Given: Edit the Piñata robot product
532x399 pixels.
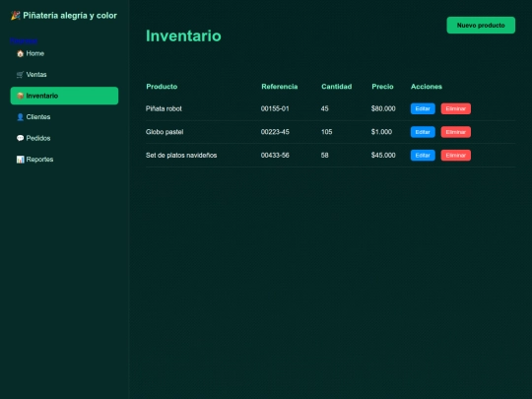Looking at the screenshot, I should (x=423, y=108).
